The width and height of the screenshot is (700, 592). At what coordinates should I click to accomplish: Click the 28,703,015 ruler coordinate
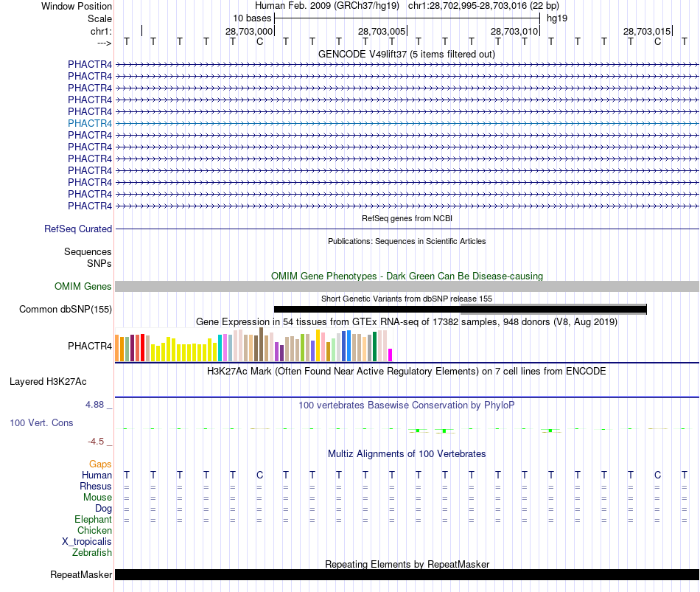click(647, 31)
